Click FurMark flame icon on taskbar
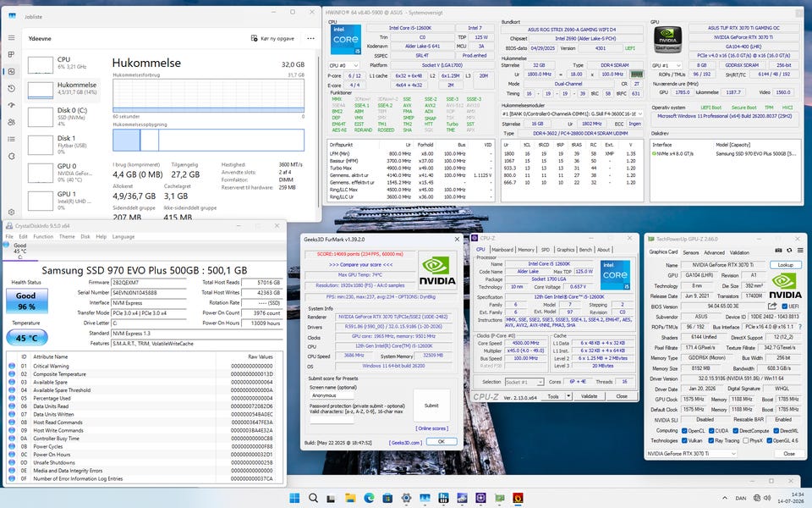The width and height of the screenshot is (812, 508). click(x=518, y=498)
